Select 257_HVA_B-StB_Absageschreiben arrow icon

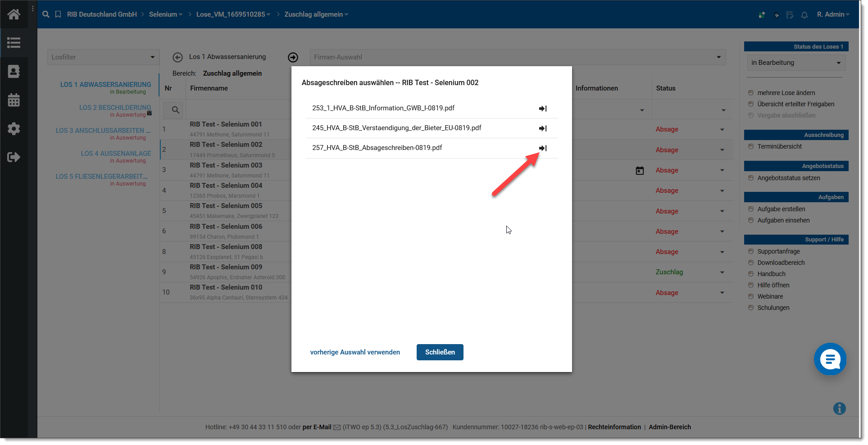click(543, 148)
